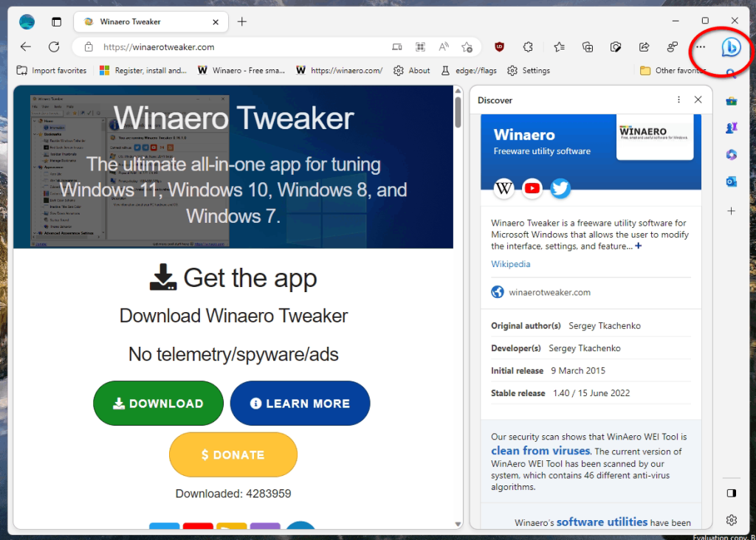Viewport: 756px width, 540px height.
Task: Open uBlock Origin shield extension
Action: coord(500,46)
